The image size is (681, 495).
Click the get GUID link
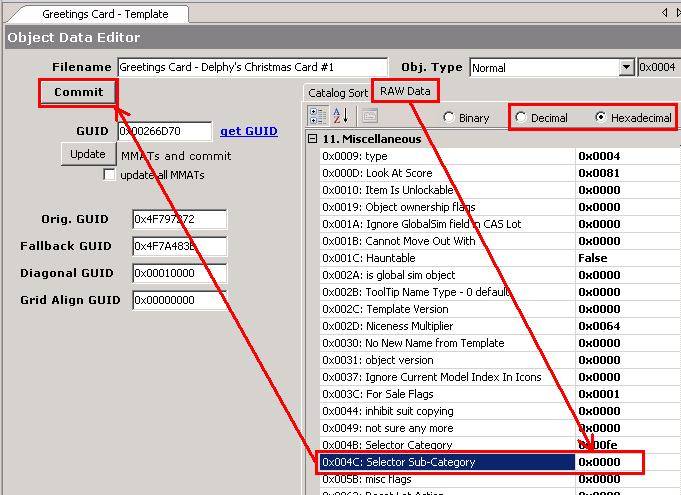[249, 131]
